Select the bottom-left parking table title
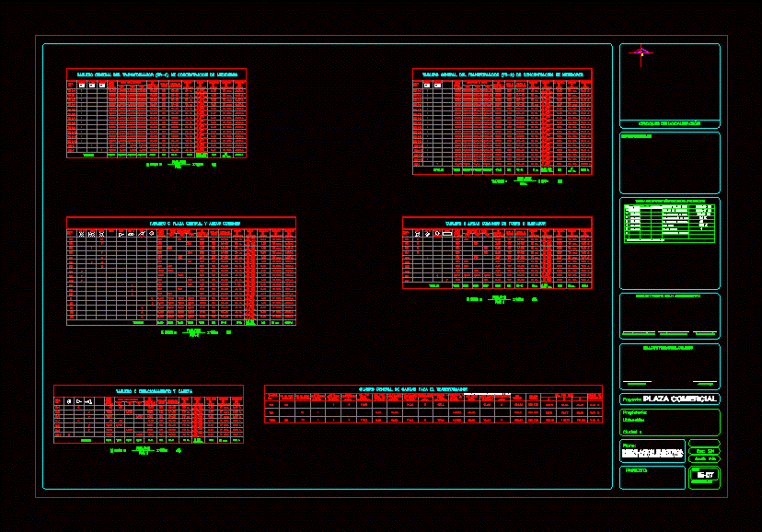 coord(148,390)
